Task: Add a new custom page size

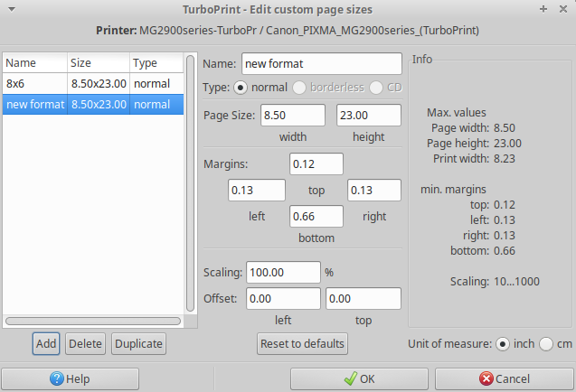Action: pos(45,343)
